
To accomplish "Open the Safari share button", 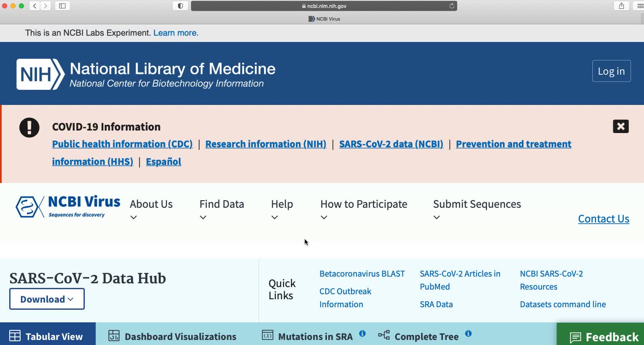I will [621, 6].
